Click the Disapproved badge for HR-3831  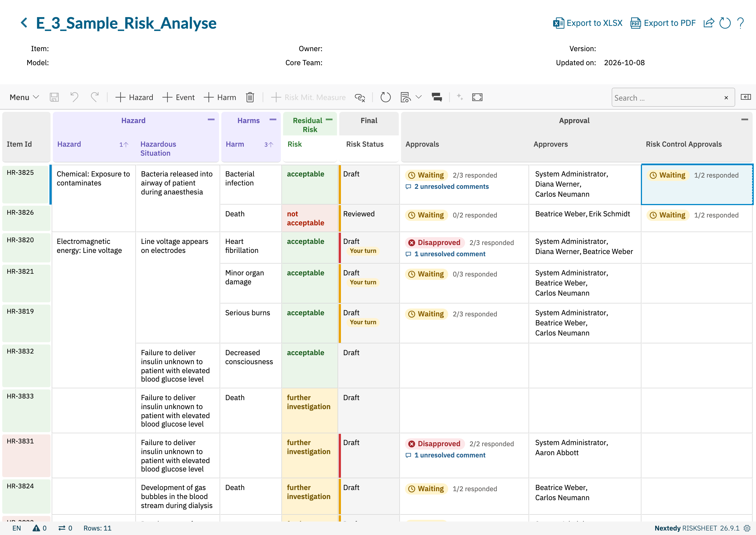(x=435, y=444)
